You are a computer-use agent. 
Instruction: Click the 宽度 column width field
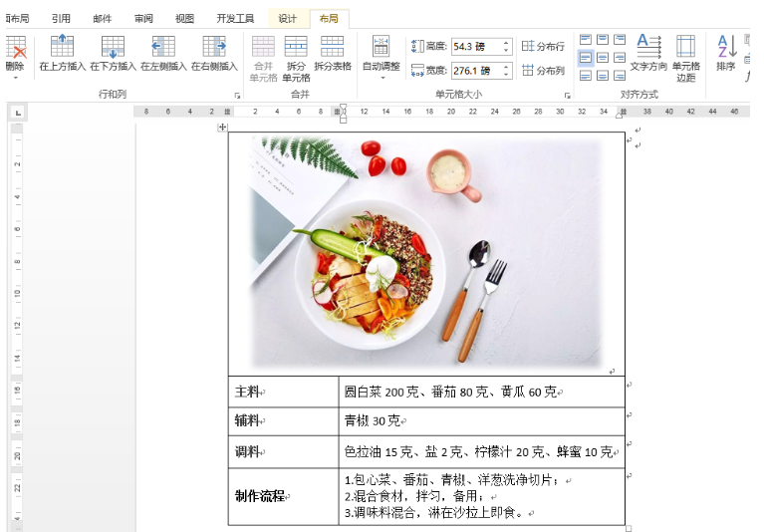point(475,71)
